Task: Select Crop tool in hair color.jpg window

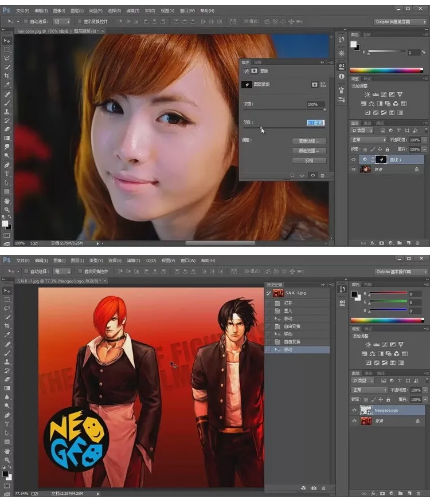Action: (x=7, y=76)
